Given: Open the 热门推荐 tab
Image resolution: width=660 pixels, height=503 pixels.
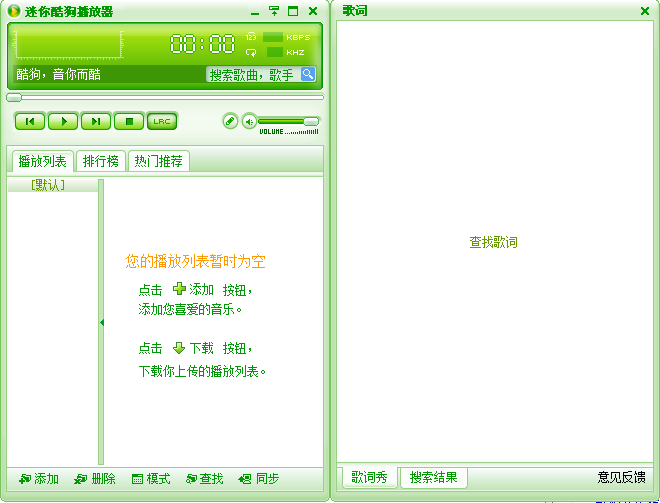Looking at the screenshot, I should [x=159, y=161].
